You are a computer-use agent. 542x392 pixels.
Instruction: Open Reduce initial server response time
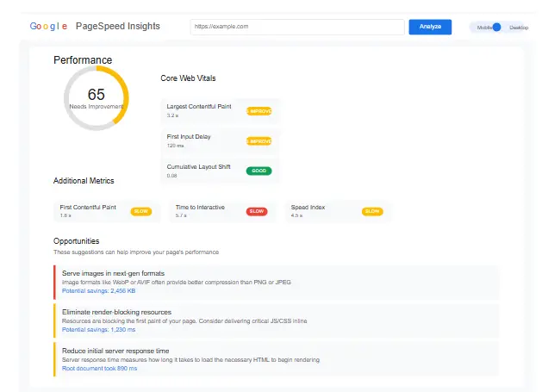click(277, 359)
